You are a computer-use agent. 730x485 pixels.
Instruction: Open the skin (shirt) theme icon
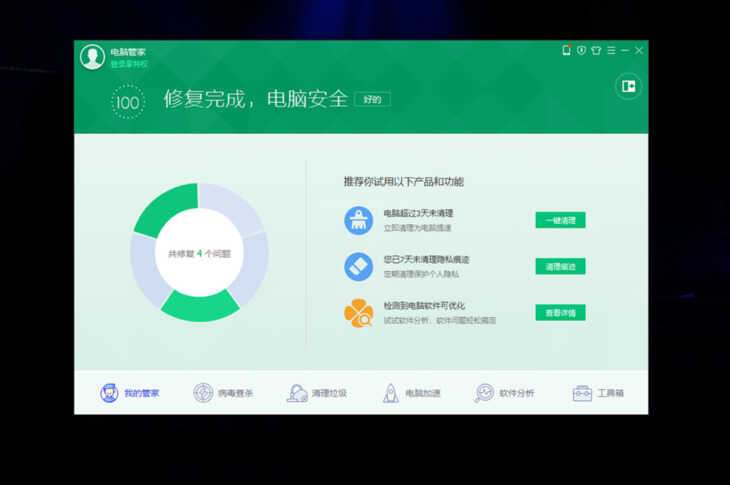tap(596, 50)
